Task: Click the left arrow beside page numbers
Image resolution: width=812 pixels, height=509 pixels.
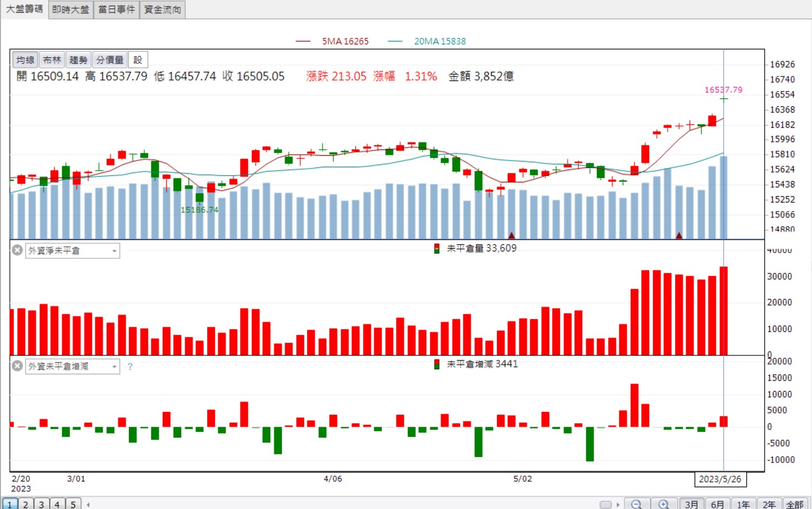Action: [x=88, y=504]
